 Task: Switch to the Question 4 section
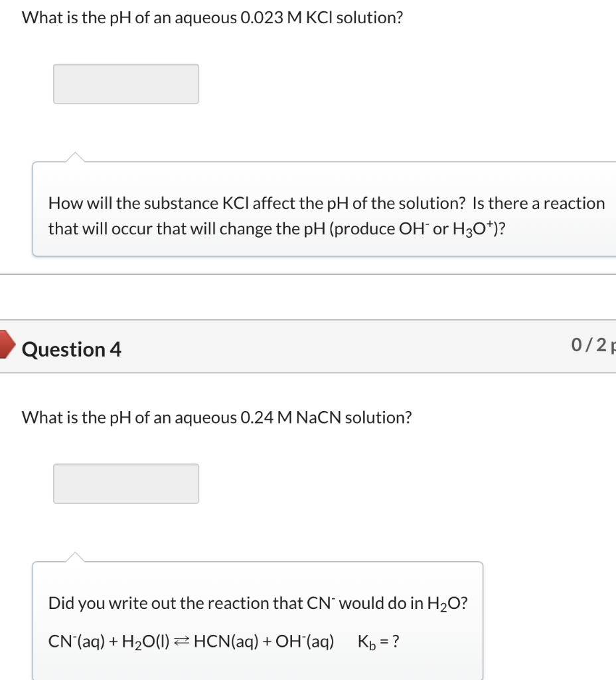tap(72, 349)
